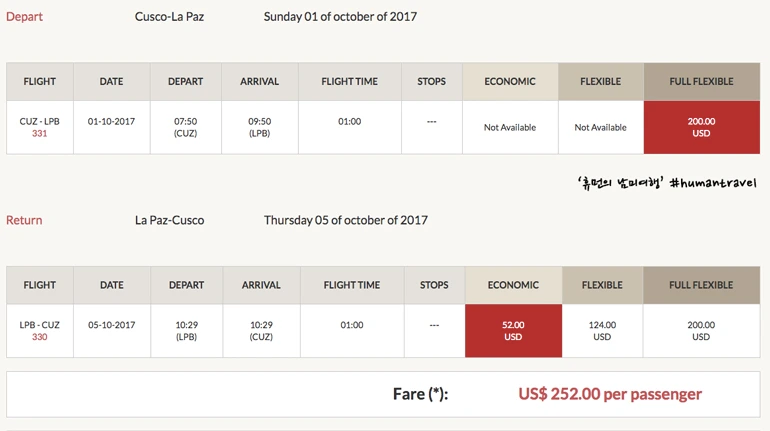Select the 01-10-2017 departure date cell
The width and height of the screenshot is (770, 431).
click(x=111, y=122)
